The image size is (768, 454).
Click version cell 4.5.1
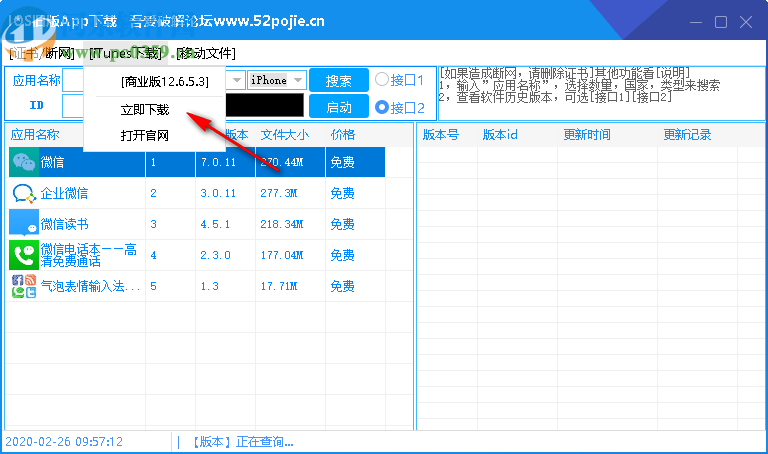pyautogui.click(x=215, y=224)
